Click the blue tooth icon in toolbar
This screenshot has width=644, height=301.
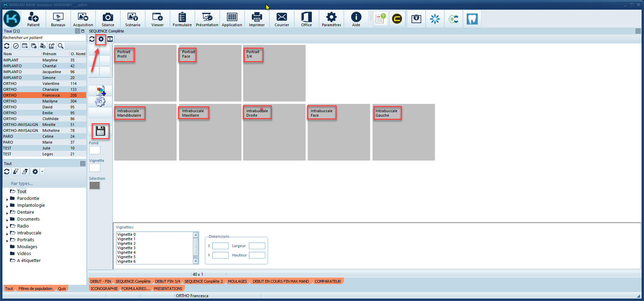pos(472,19)
